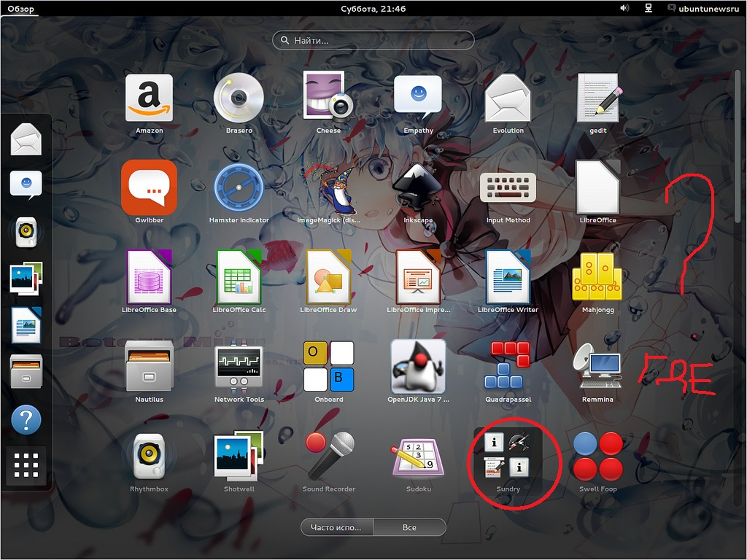Open Quadrapassel block game

508,367
